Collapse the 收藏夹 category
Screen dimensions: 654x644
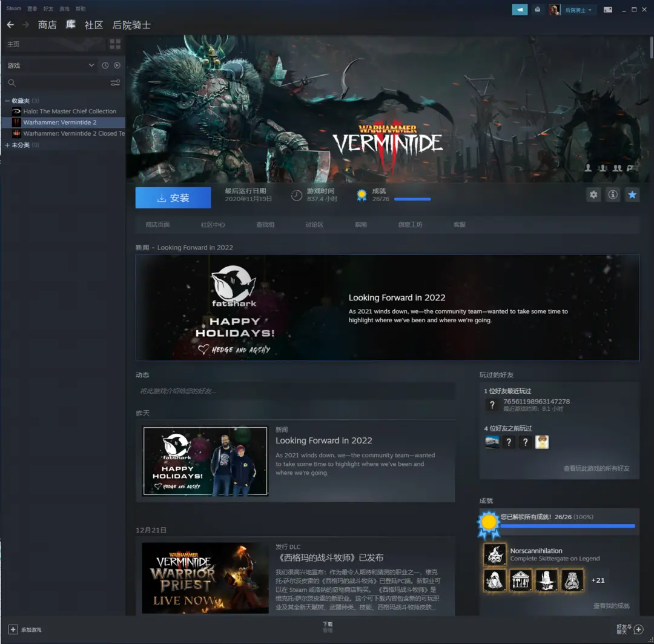pyautogui.click(x=7, y=101)
